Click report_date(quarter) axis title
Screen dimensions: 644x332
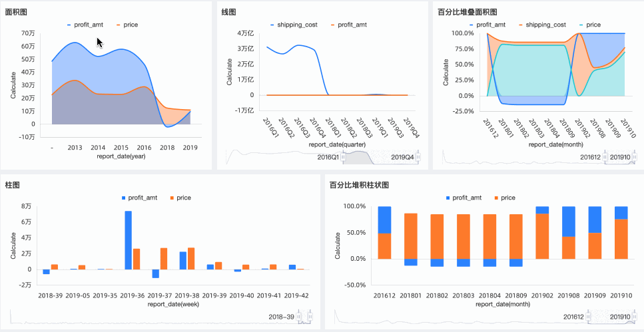(337, 144)
